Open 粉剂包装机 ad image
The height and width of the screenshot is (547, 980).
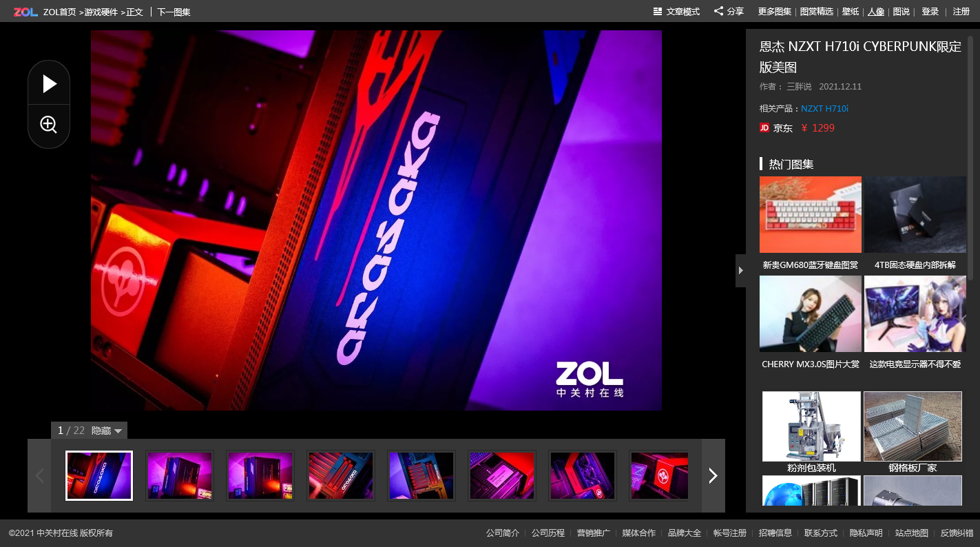(811, 426)
